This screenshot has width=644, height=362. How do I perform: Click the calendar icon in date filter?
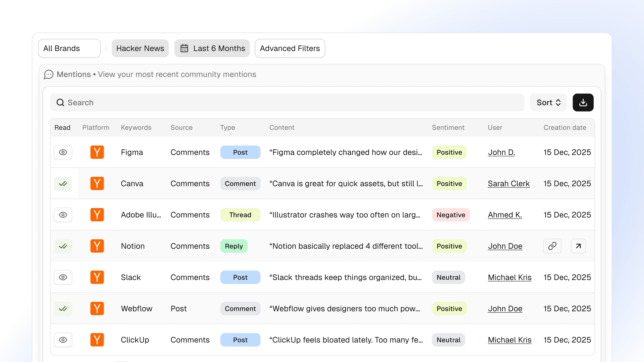(184, 48)
